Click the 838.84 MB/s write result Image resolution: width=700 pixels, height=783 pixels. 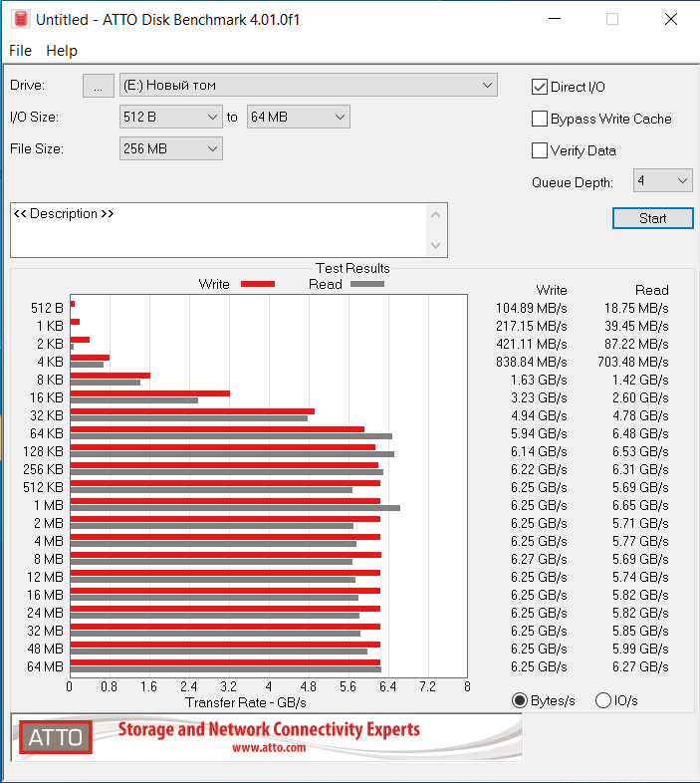tap(532, 362)
